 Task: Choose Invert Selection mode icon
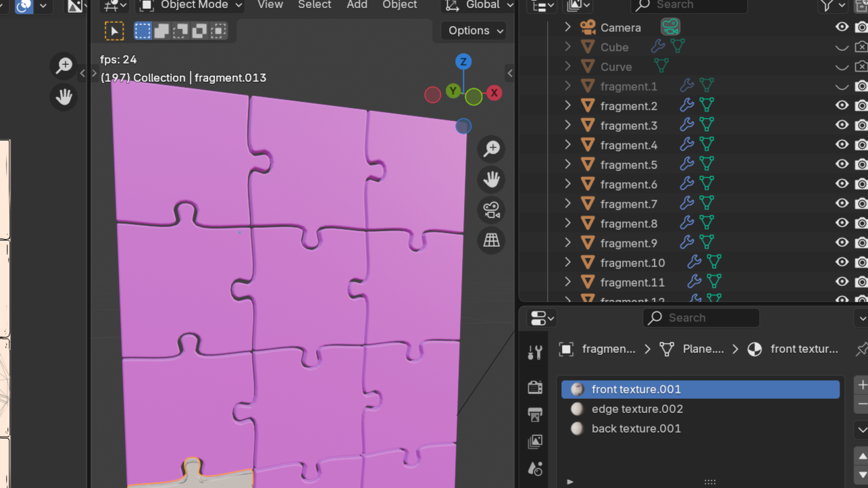[199, 31]
